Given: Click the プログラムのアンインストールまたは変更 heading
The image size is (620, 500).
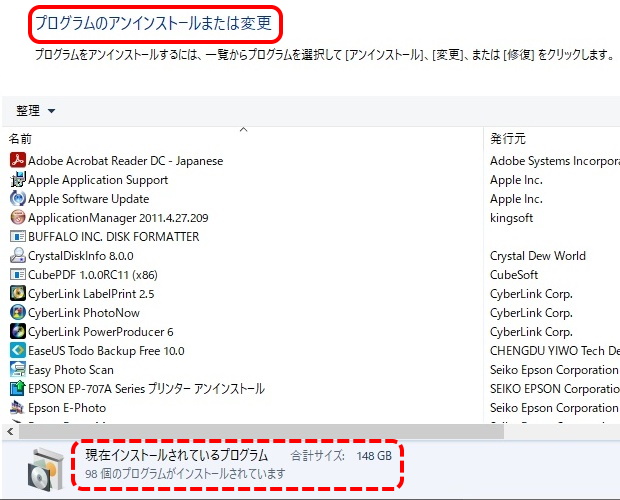Looking at the screenshot, I should coord(154,23).
